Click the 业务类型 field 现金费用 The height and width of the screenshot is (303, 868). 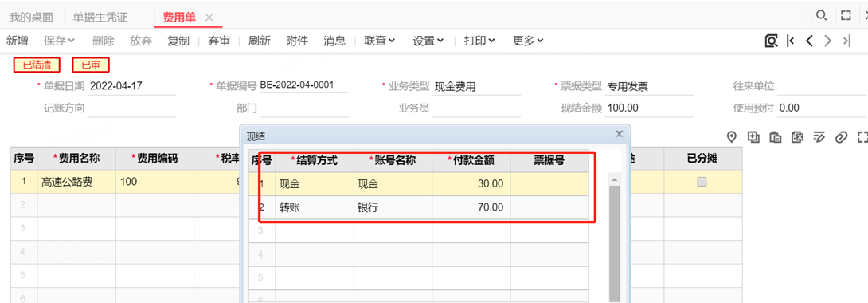pos(477,86)
